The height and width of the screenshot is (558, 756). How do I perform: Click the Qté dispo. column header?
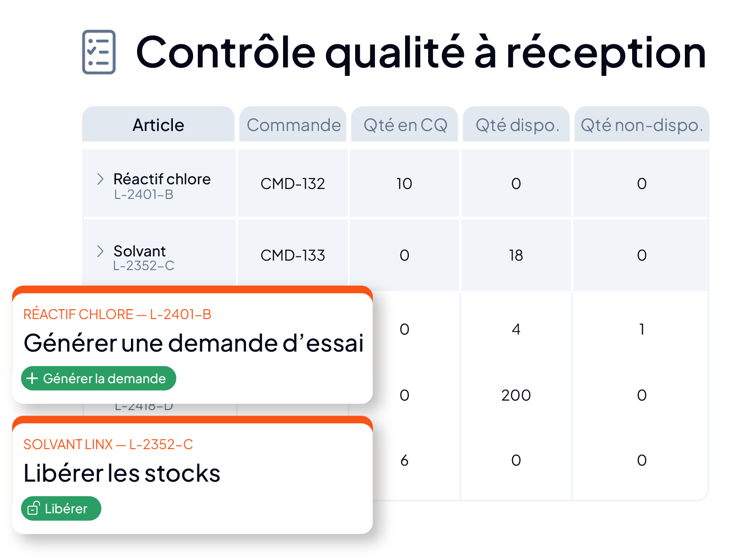pyautogui.click(x=516, y=124)
